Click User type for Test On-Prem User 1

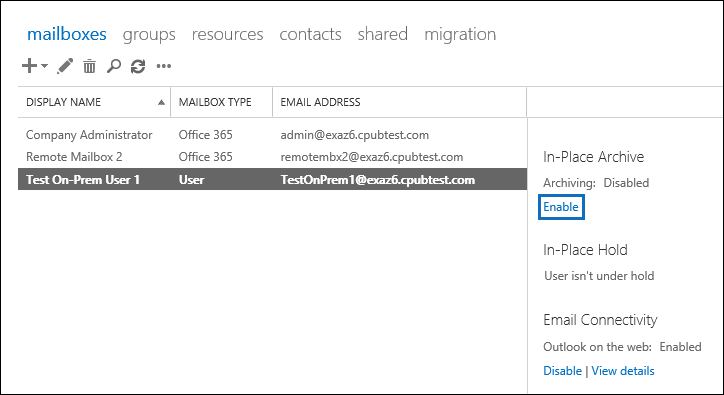[191, 180]
